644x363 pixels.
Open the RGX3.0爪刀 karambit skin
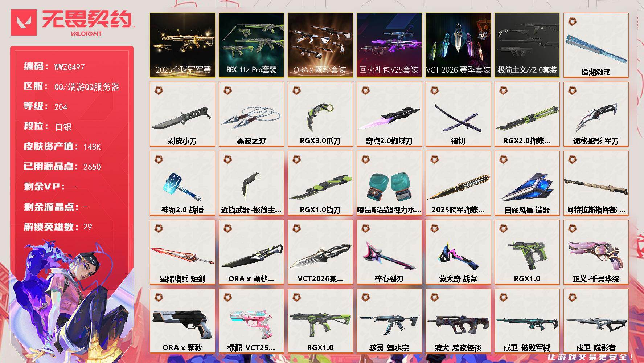(320, 114)
